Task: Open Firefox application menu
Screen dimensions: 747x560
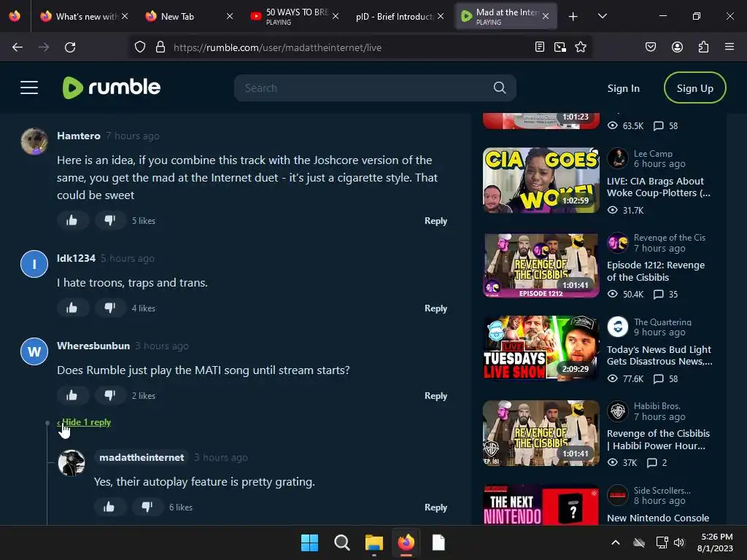Action: coord(729,47)
